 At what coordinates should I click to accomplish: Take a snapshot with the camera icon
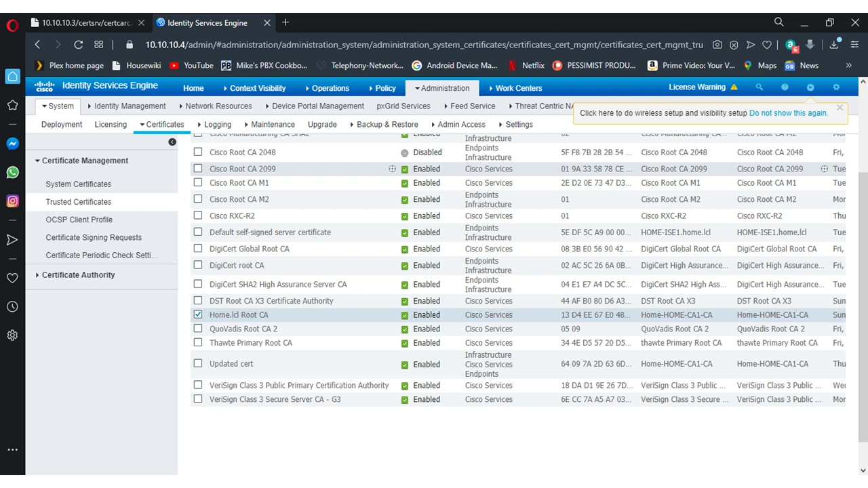click(717, 45)
